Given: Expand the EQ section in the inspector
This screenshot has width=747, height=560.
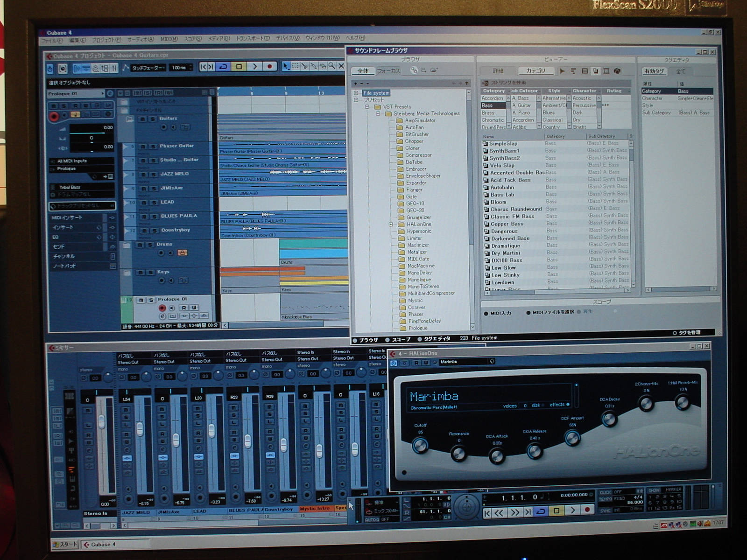Looking at the screenshot, I should click(x=82, y=237).
